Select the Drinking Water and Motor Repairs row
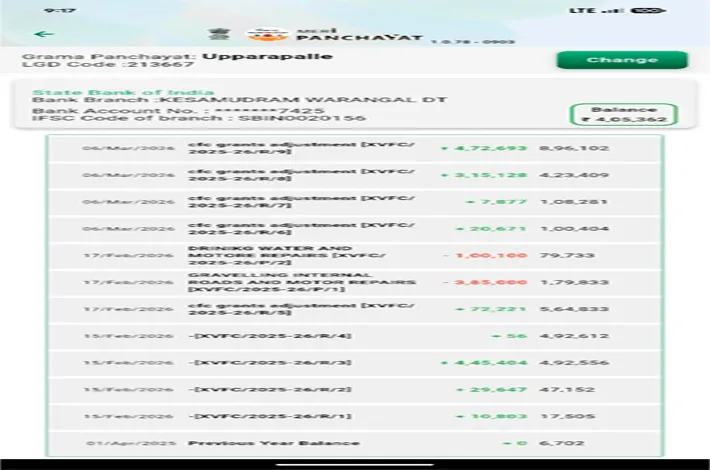Viewport: 710px width, 470px height. point(354,255)
